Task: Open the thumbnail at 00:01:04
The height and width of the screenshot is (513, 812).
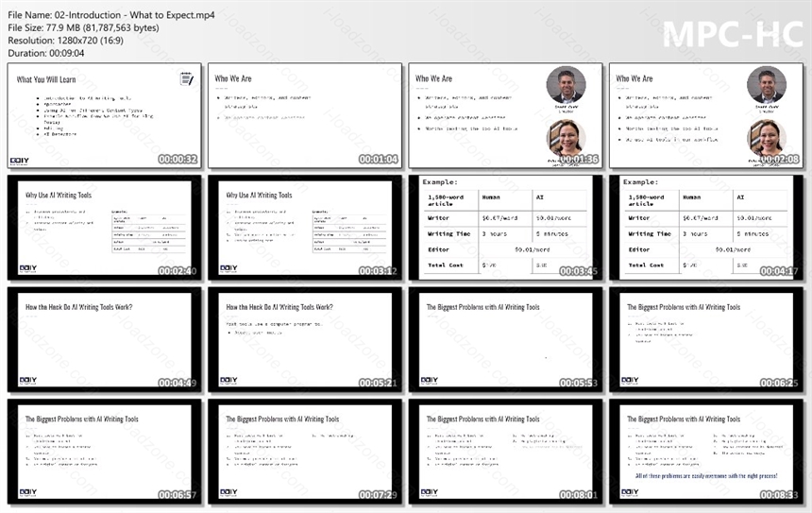Action: pos(305,115)
